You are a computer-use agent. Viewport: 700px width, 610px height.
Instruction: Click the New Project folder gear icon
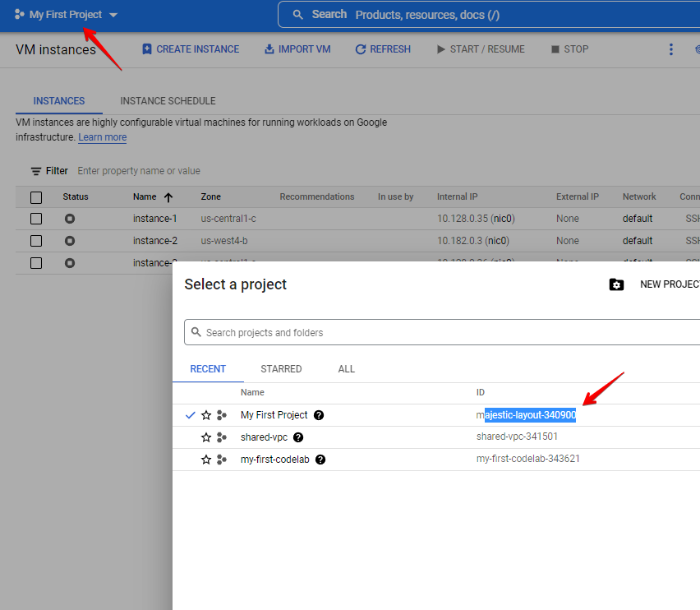coord(616,284)
